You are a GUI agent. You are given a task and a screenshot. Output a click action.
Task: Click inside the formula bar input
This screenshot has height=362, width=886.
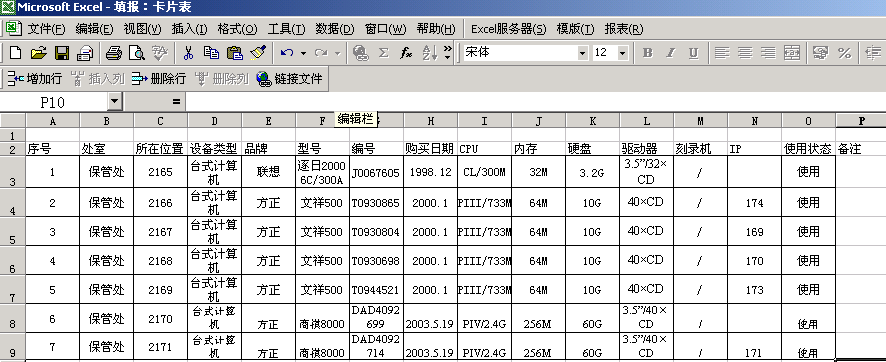click(x=535, y=102)
